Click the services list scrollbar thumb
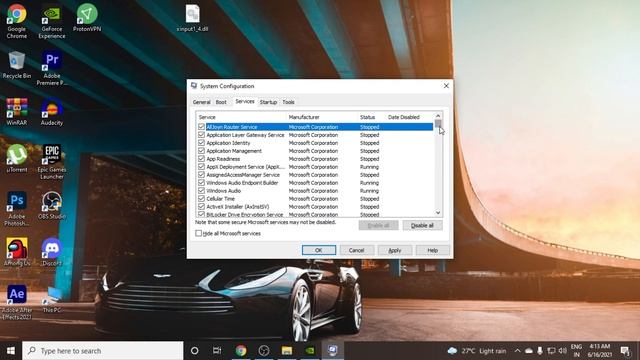This screenshot has width=640, height=360. click(438, 123)
